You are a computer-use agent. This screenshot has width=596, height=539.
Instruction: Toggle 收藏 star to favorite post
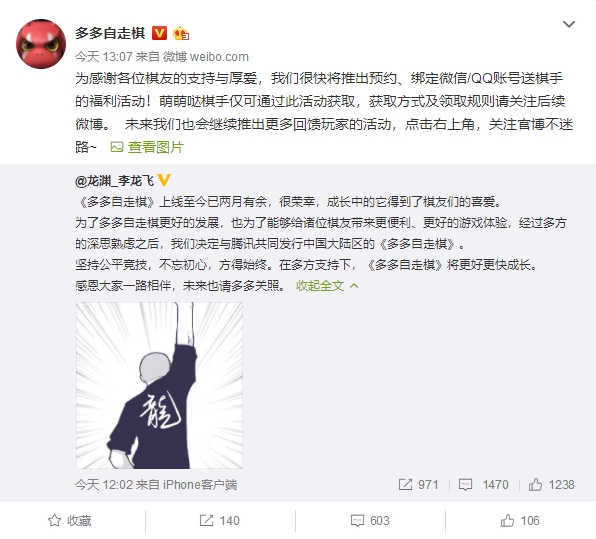(70, 520)
